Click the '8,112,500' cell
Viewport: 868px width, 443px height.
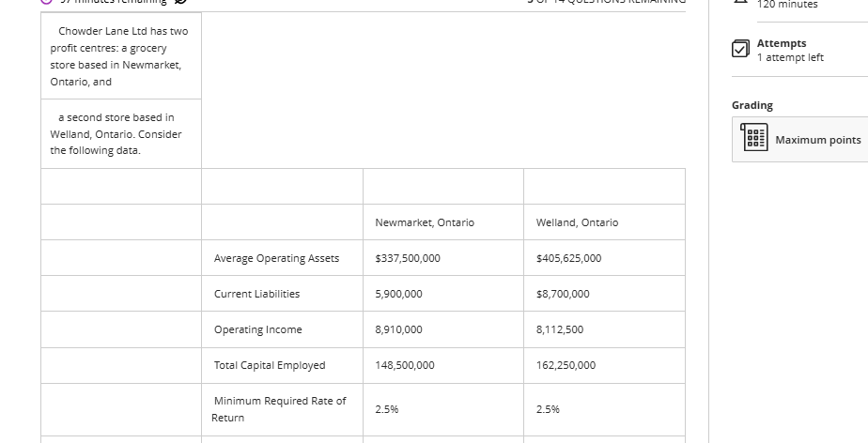pyautogui.click(x=560, y=329)
